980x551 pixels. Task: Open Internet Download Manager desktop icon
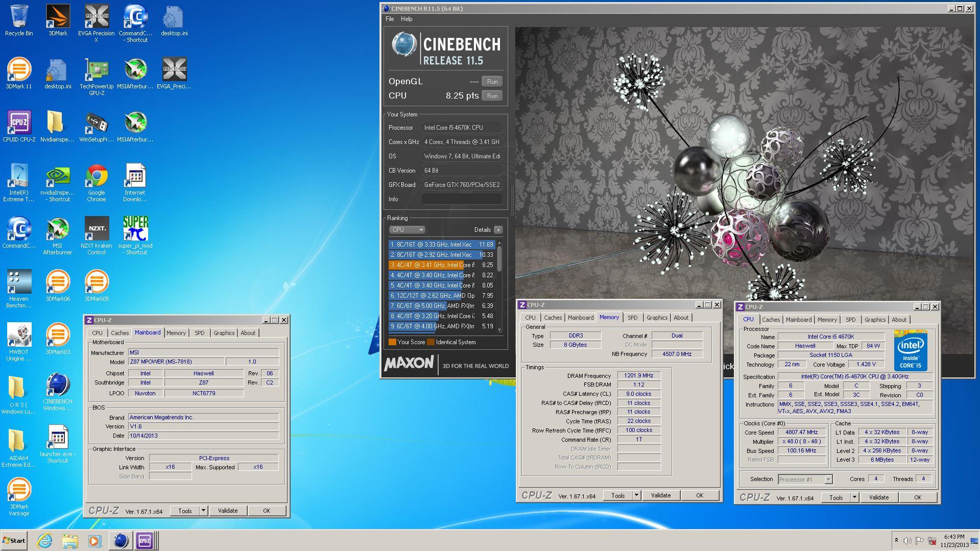coord(135,183)
